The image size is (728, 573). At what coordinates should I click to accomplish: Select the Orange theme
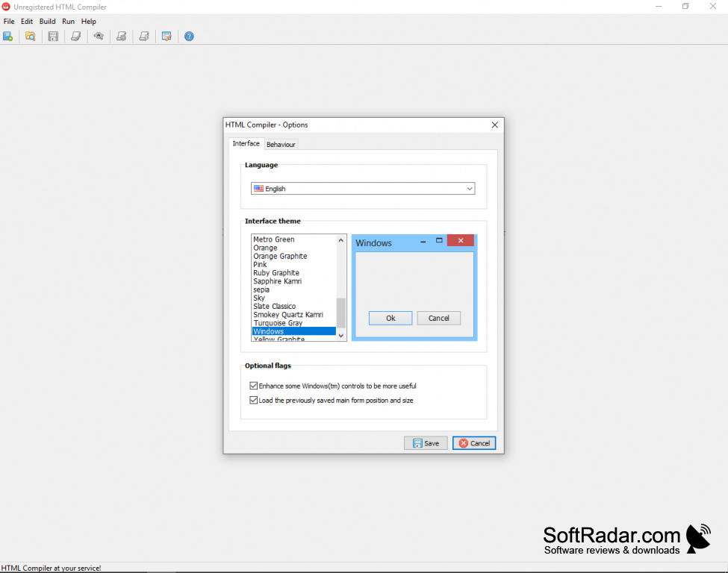click(x=293, y=248)
